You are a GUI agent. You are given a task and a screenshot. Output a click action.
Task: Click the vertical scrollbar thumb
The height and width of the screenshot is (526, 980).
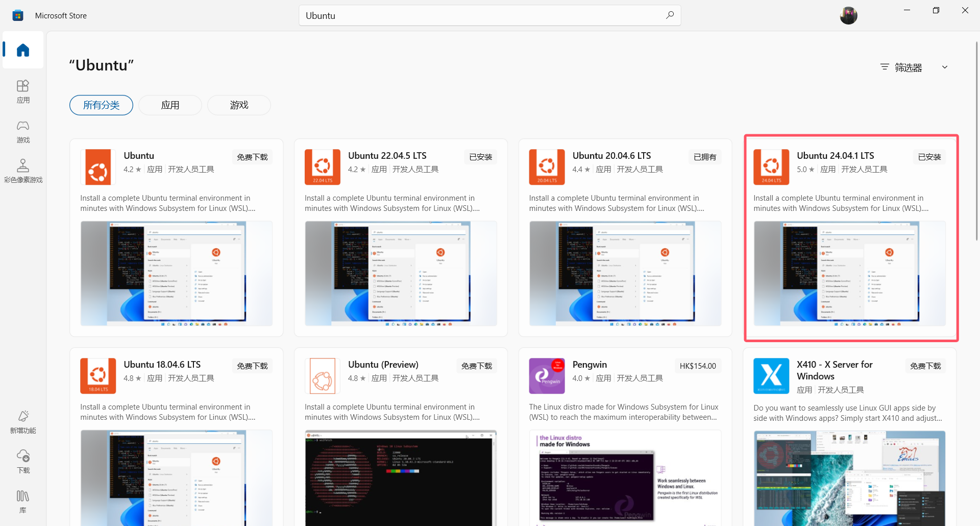click(977, 140)
